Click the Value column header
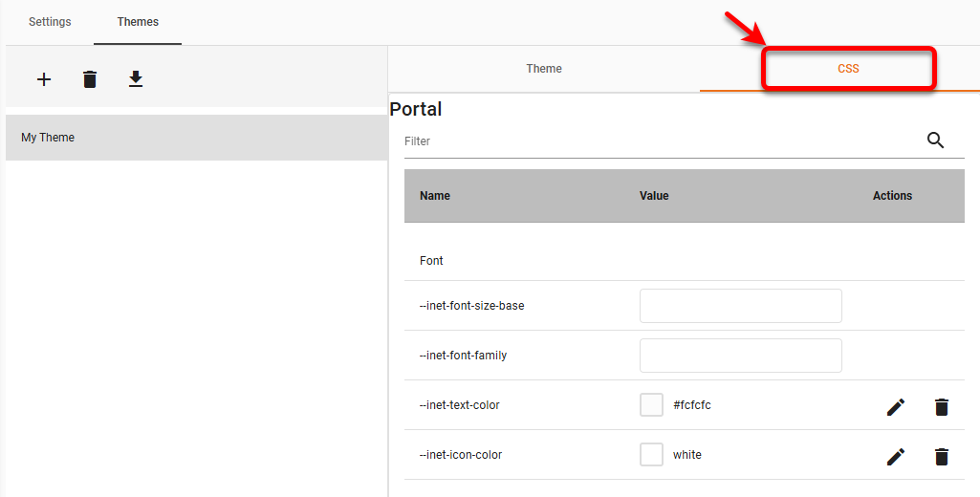Screen dimensions: 980x497 [654, 196]
